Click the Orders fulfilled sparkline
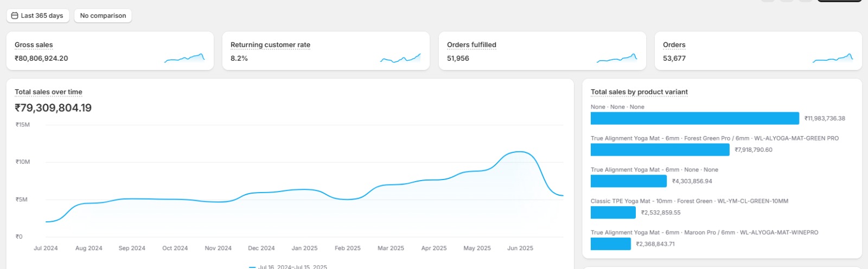This screenshot has width=868, height=269. point(617,58)
